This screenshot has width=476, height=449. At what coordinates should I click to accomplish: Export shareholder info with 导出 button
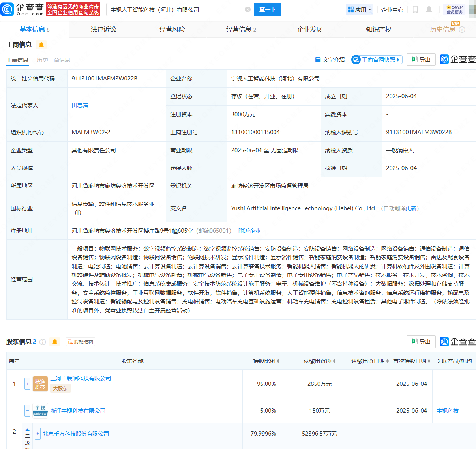421,341
